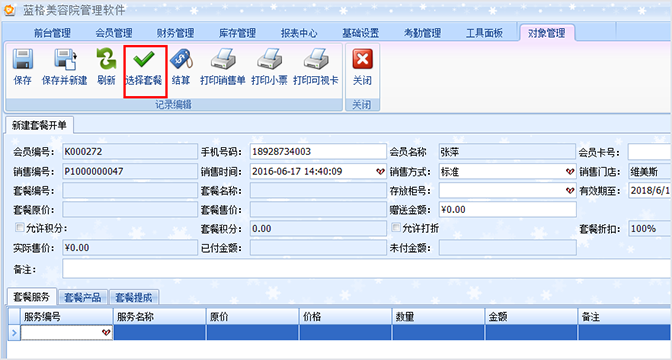The image size is (672, 360).
Task: Click the 备注 text field
Action: (x=367, y=269)
